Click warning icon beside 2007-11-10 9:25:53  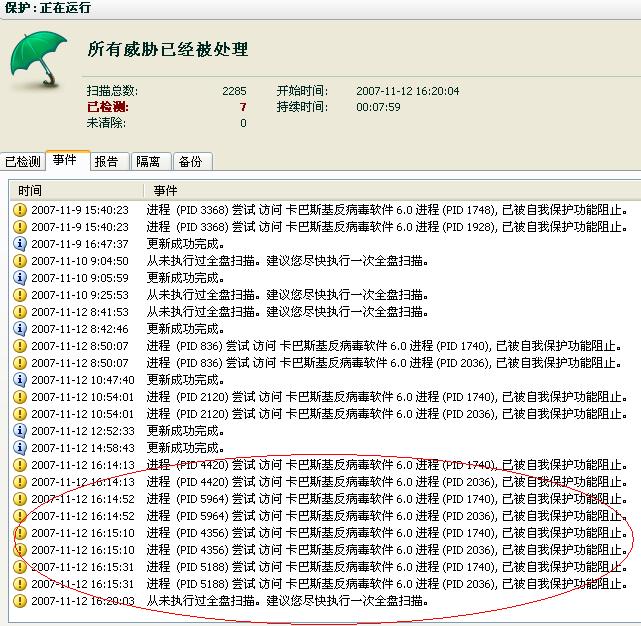tap(20, 295)
